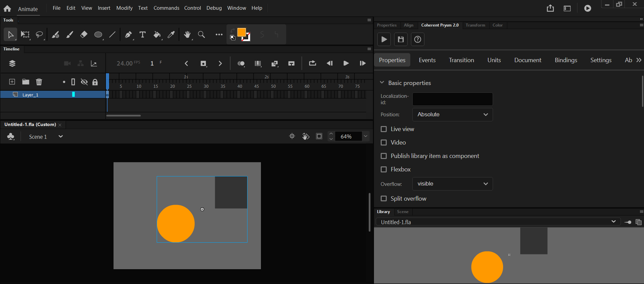The height and width of the screenshot is (284, 644).
Task: Open the Untitled-1.fla library dropdown
Action: pyautogui.click(x=498, y=222)
